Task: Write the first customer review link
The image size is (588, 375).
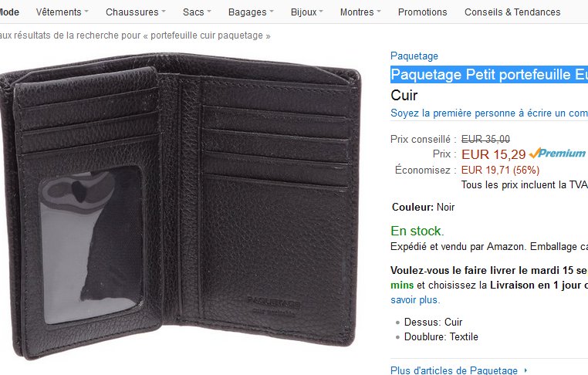Action: [489, 113]
